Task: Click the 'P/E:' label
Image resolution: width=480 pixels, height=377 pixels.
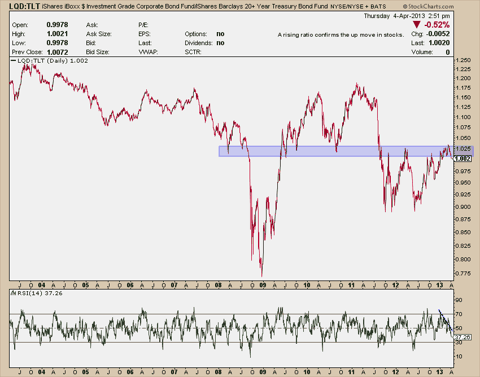Action: coord(143,25)
